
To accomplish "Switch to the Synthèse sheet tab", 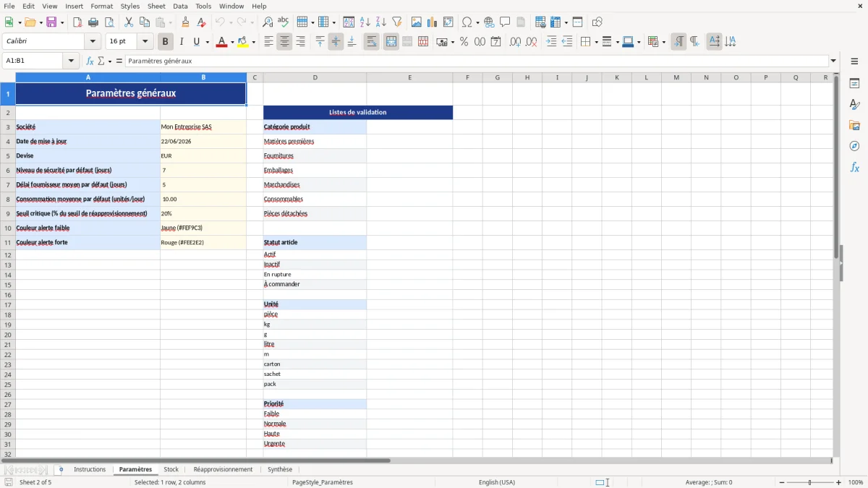I will (x=280, y=470).
